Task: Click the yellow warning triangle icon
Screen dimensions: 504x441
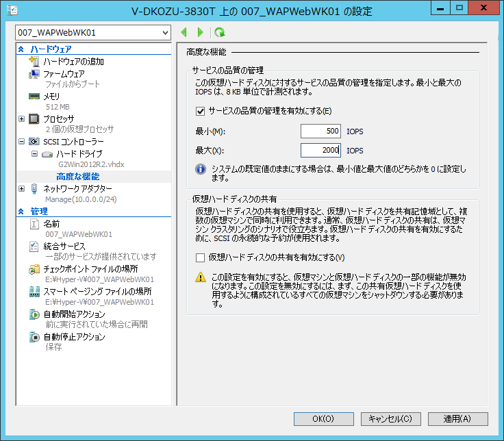Action: click(201, 277)
